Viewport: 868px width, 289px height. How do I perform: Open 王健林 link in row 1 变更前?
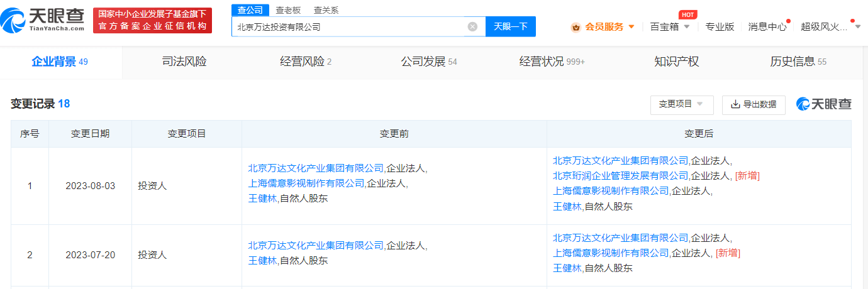[262, 198]
